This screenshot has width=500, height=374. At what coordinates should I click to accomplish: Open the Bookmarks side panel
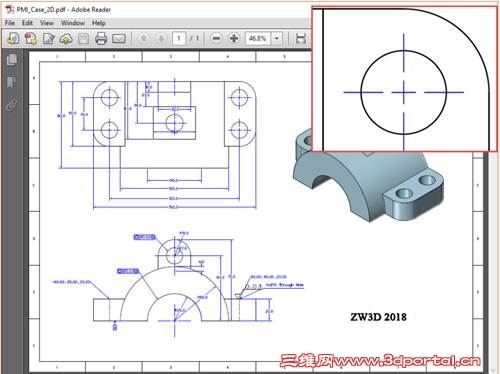point(12,82)
